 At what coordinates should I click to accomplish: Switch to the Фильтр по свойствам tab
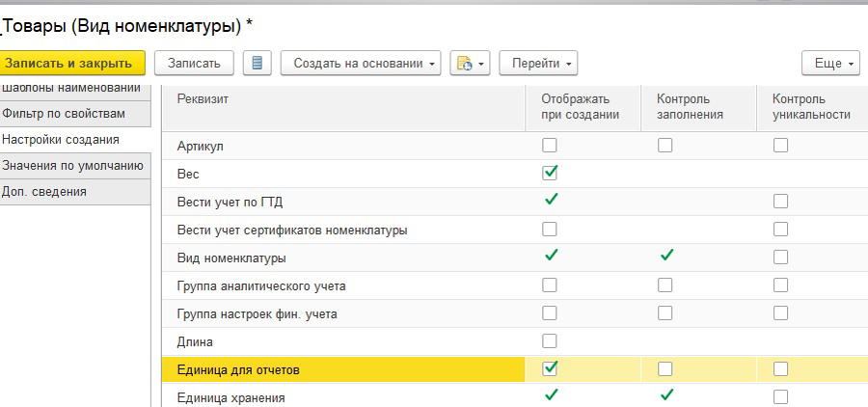point(64,114)
